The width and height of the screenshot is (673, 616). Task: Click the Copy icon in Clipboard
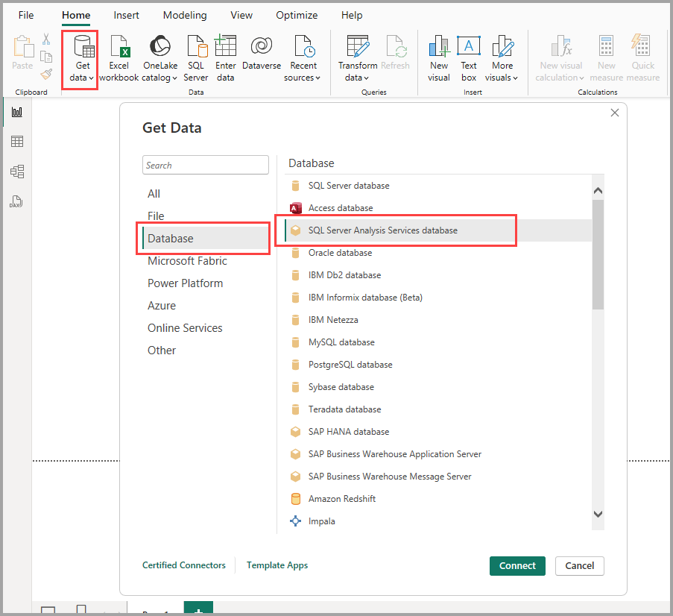coord(46,57)
